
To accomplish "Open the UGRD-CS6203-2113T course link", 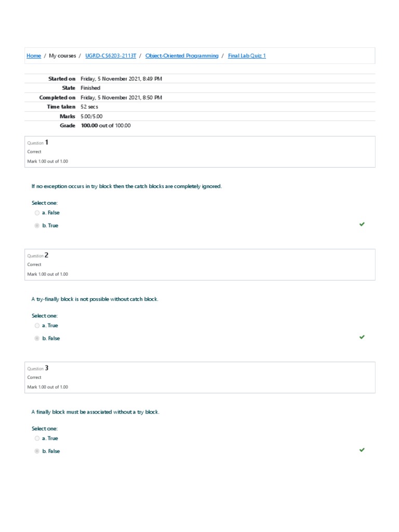I will click(x=111, y=56).
